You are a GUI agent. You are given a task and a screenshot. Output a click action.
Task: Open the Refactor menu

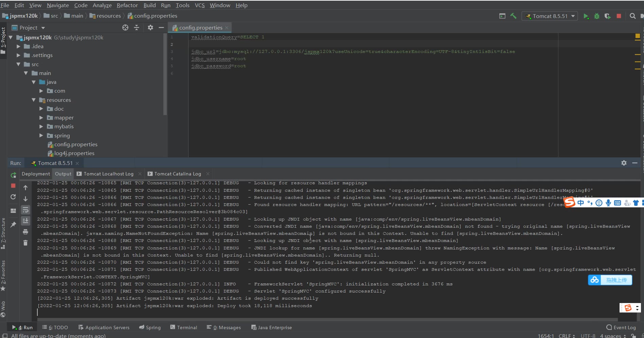(127, 5)
